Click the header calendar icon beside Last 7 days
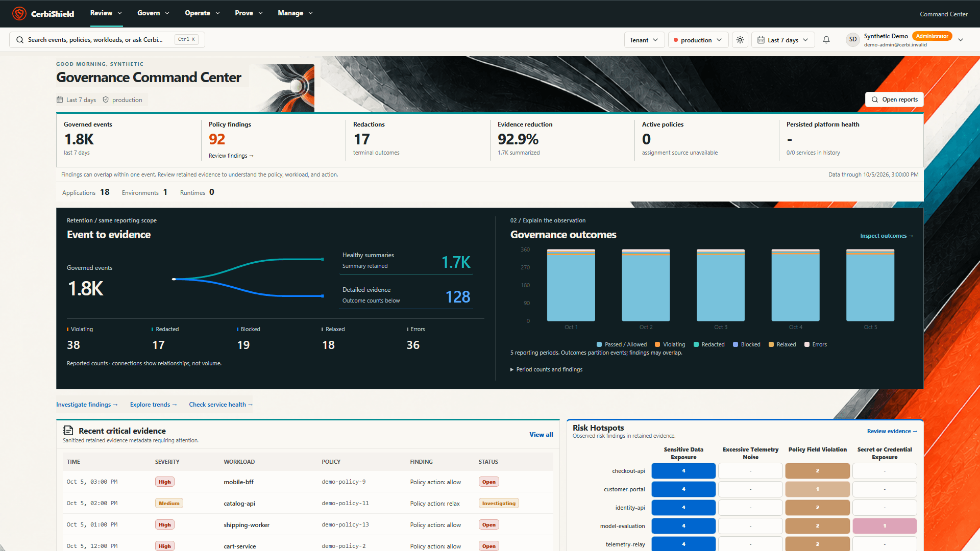This screenshot has height=551, width=980. (60, 100)
